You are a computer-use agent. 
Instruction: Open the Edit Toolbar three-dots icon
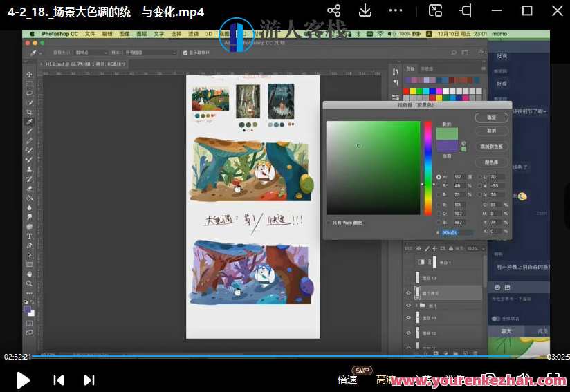[30, 293]
